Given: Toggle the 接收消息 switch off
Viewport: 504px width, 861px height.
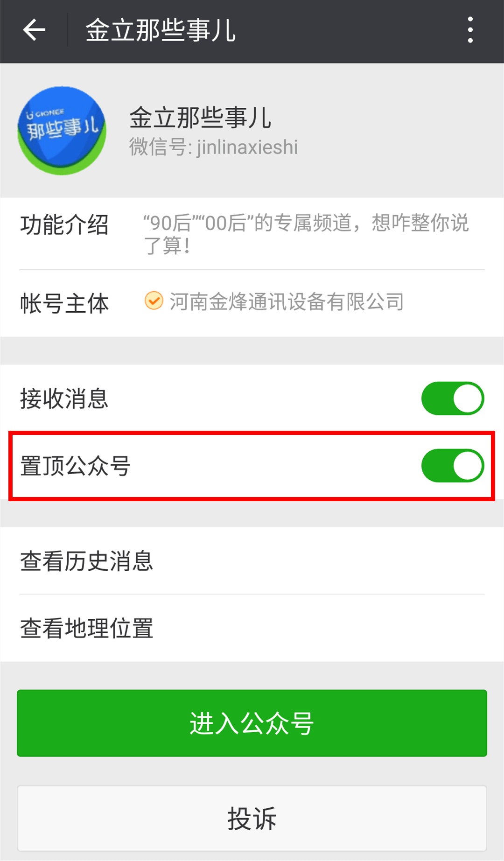Looking at the screenshot, I should (x=453, y=399).
